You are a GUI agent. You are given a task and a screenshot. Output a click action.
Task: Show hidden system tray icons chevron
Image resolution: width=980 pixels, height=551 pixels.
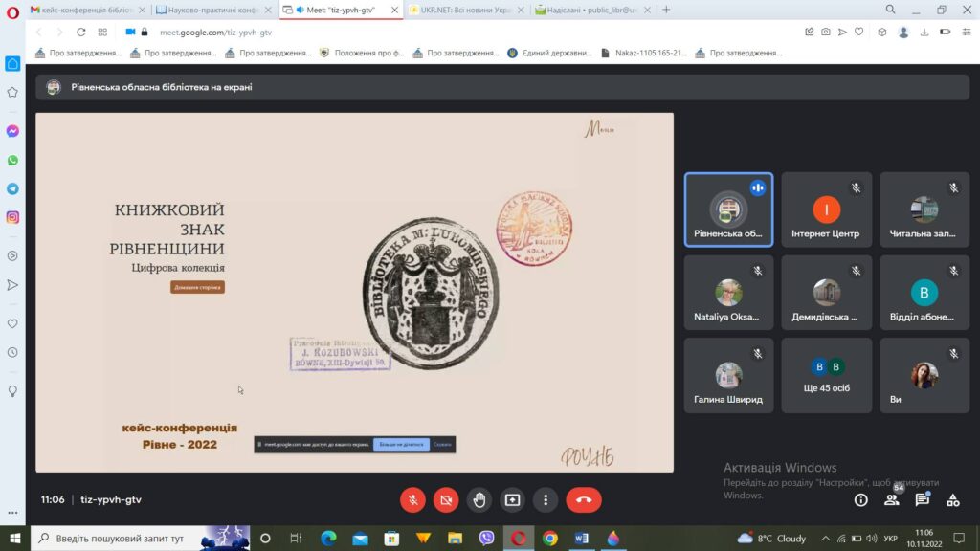click(825, 539)
